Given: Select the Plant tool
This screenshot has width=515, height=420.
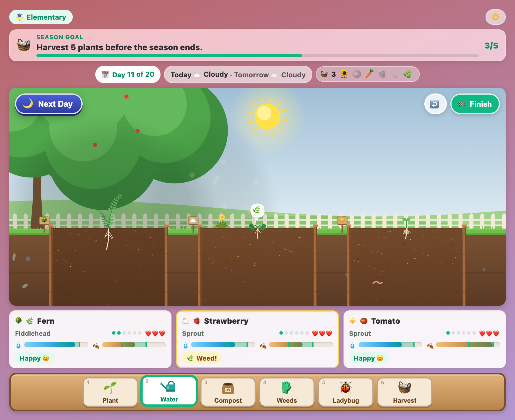Looking at the screenshot, I should coord(110,392).
